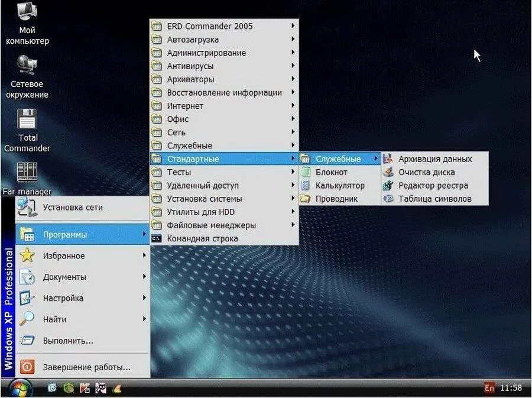The width and height of the screenshot is (532, 398).
Task: Click the Документы label in Start menu
Action: (x=64, y=277)
